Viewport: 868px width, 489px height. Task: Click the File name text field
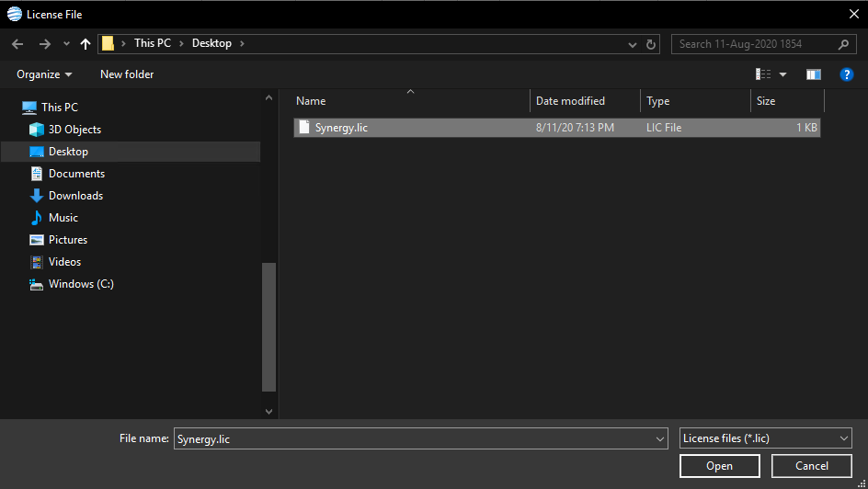[x=414, y=439]
